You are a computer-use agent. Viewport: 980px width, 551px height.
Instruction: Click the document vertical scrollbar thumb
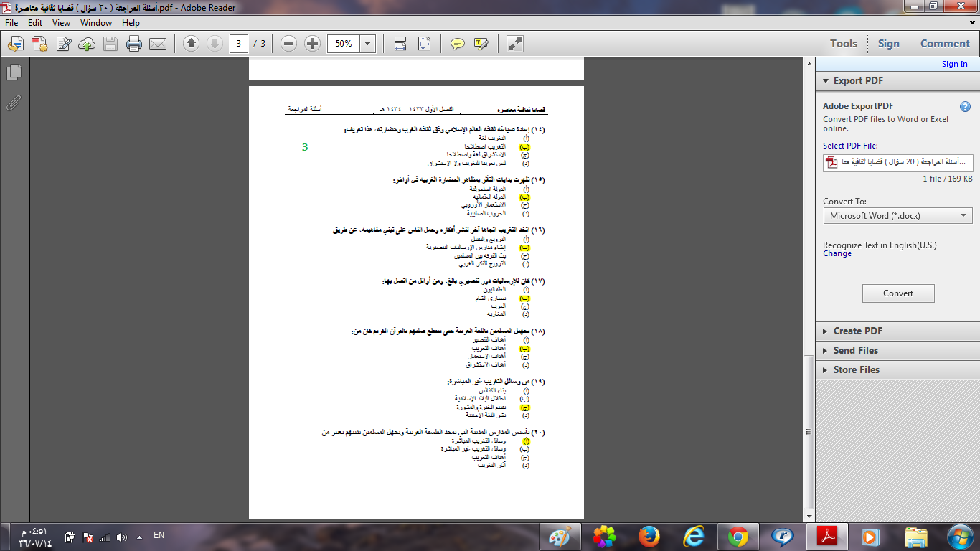click(809, 433)
